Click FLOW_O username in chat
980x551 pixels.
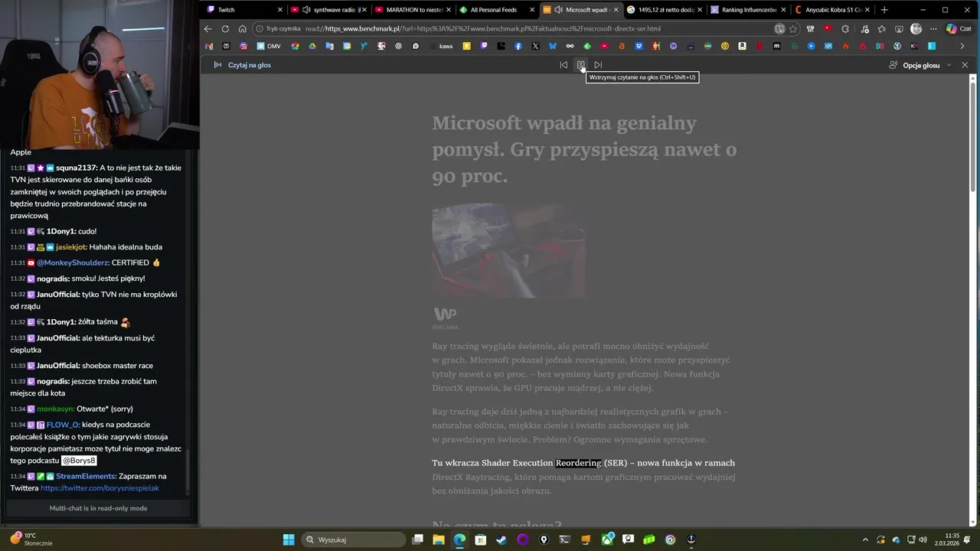coord(63,425)
